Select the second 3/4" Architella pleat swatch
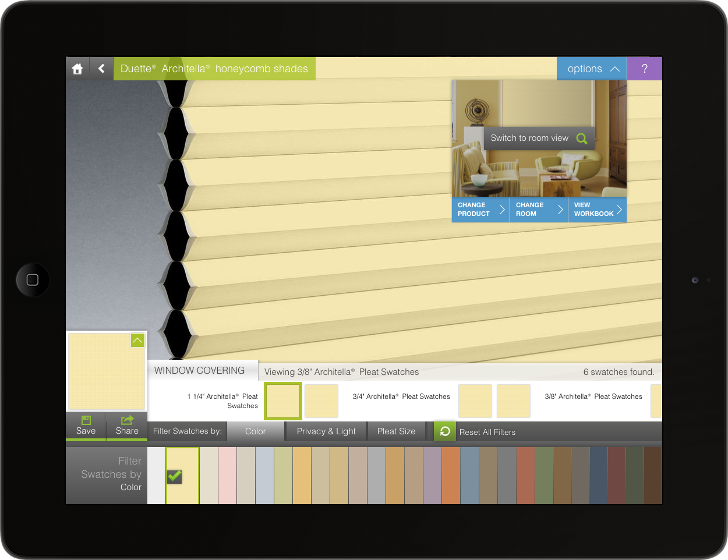 click(x=514, y=401)
